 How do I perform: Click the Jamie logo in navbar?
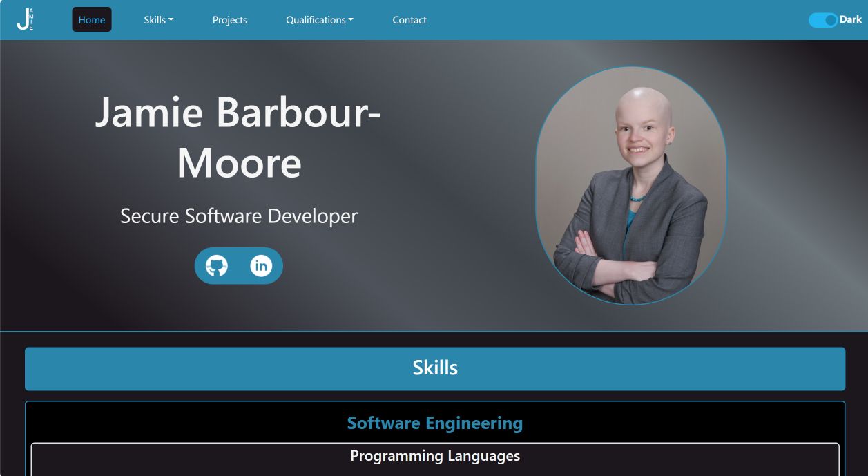25,19
